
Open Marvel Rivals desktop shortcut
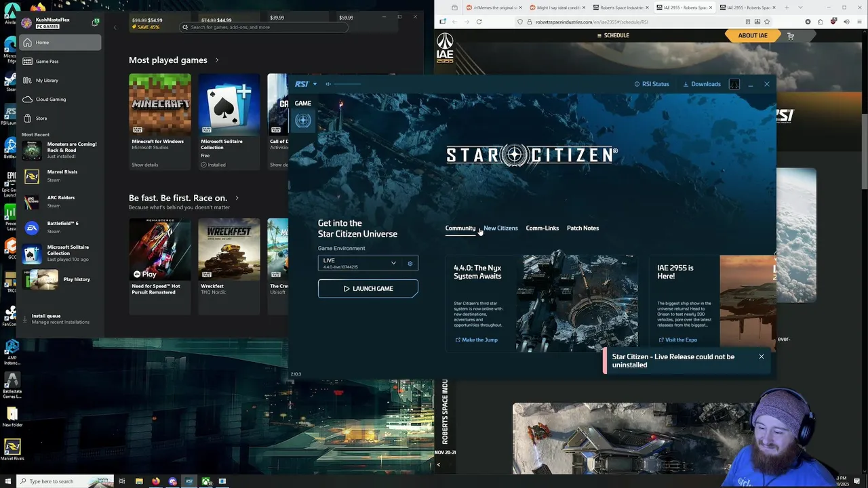point(12,449)
